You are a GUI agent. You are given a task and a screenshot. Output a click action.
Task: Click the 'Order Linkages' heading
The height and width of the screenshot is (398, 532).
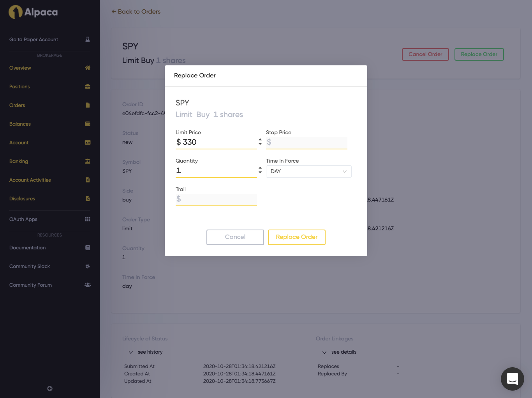click(x=335, y=339)
